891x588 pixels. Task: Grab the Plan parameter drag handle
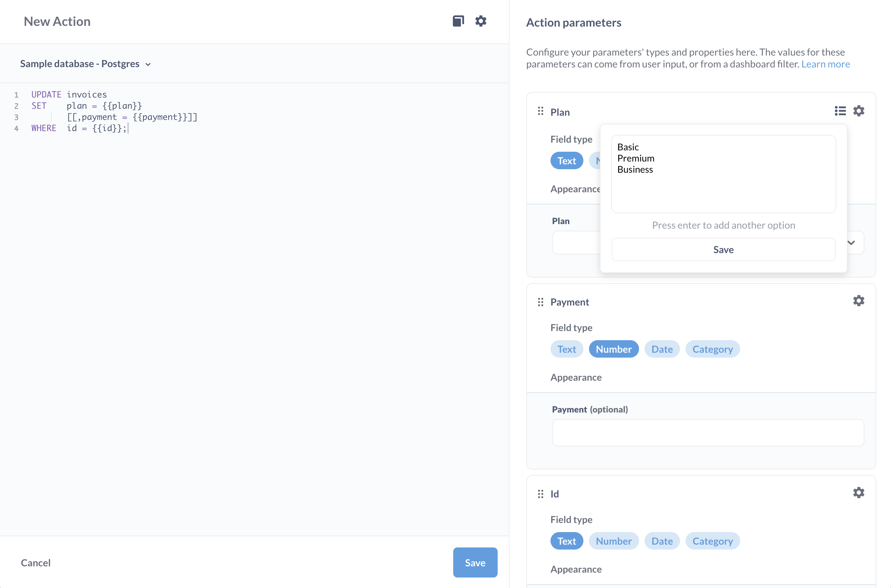[x=540, y=112]
